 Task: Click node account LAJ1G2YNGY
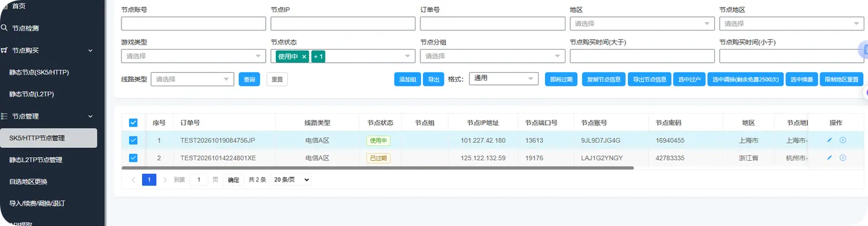point(602,158)
